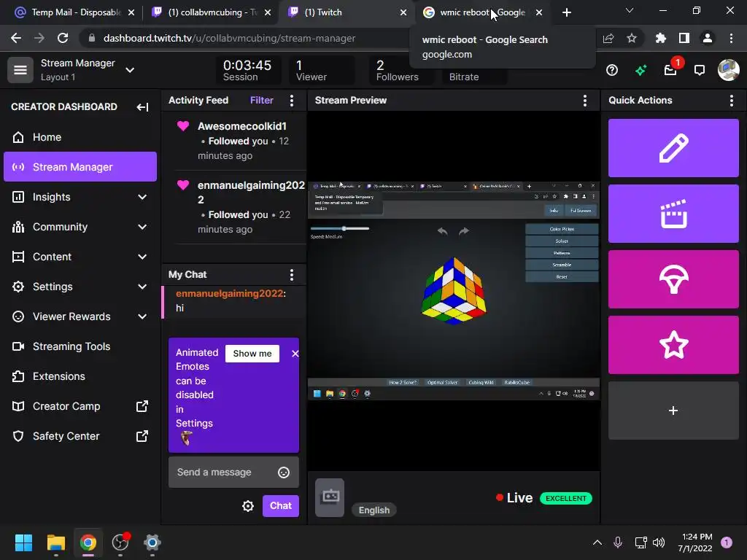Open Creator Camp external link

click(80, 406)
